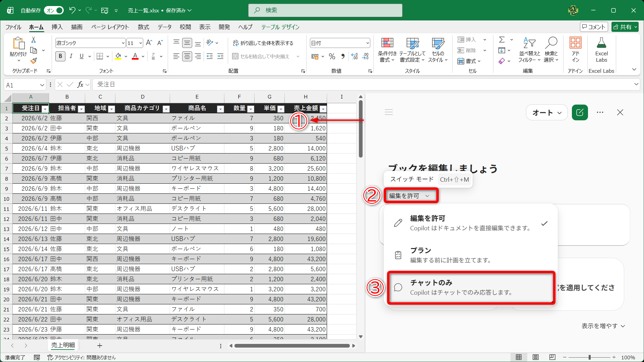Image resolution: width=644 pixels, height=362 pixels.
Task: Click the Borders icon
Action: click(x=100, y=56)
